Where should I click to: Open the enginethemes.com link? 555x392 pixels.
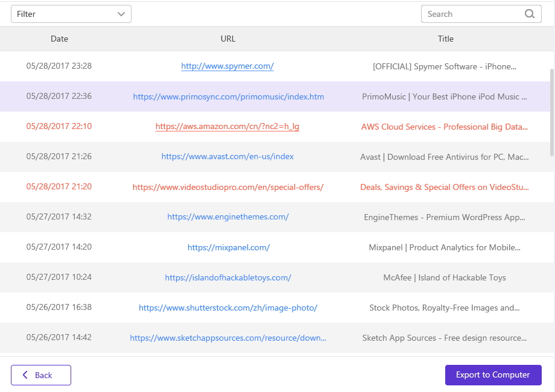(x=228, y=217)
